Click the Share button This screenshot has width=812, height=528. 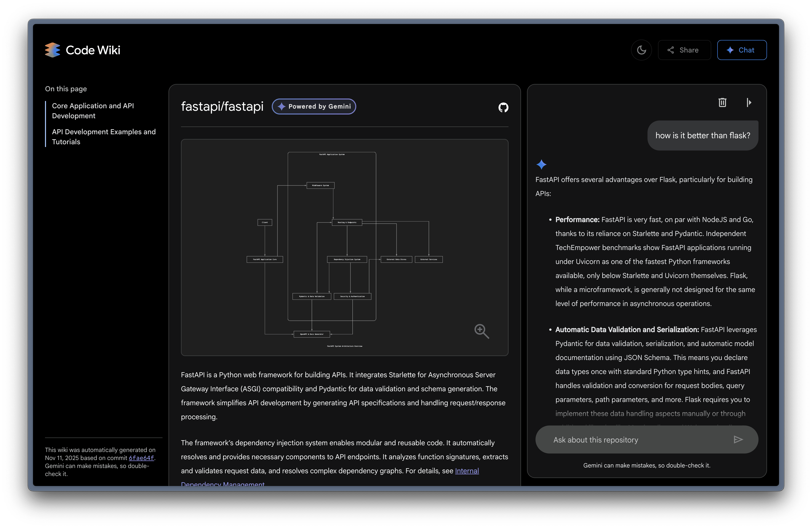pos(684,50)
